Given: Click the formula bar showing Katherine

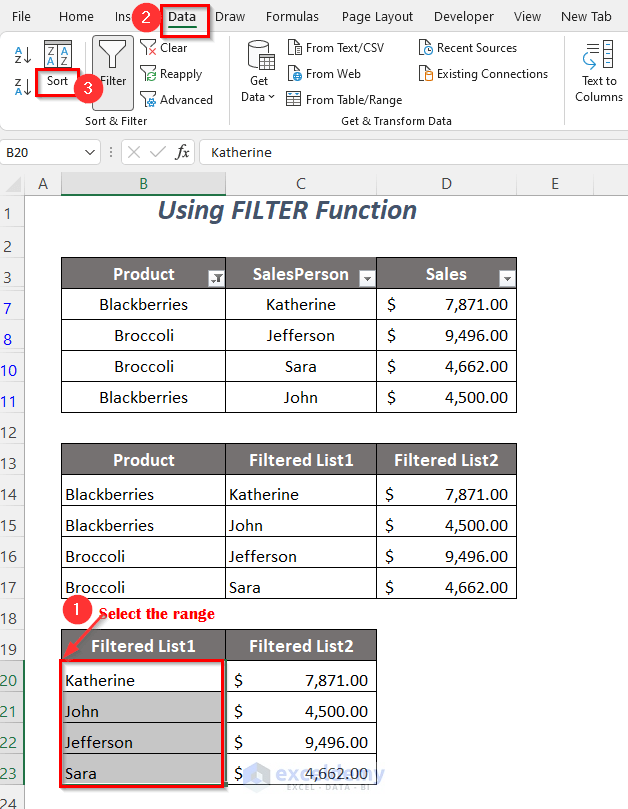Looking at the screenshot, I should pos(413,153).
